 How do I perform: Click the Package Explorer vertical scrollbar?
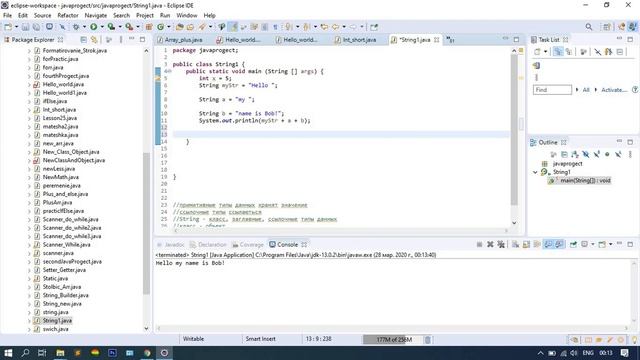[x=146, y=222]
